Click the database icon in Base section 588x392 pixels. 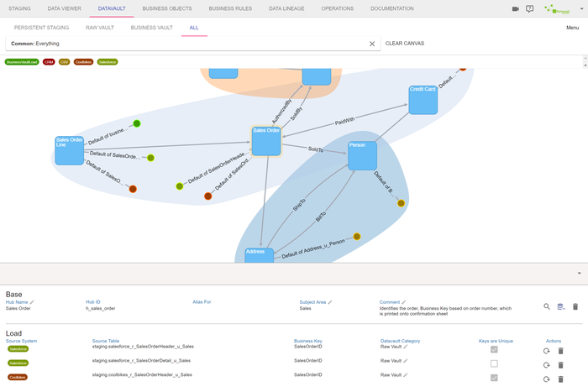click(560, 306)
